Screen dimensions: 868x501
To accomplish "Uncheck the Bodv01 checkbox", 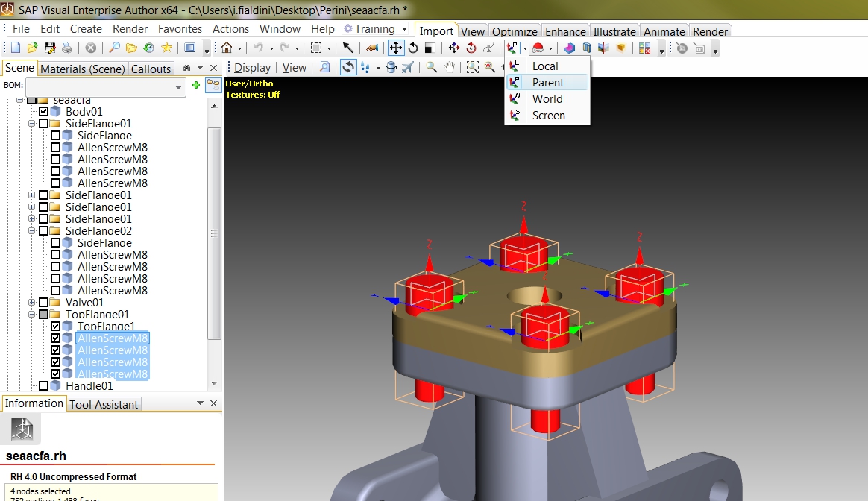I will click(44, 112).
